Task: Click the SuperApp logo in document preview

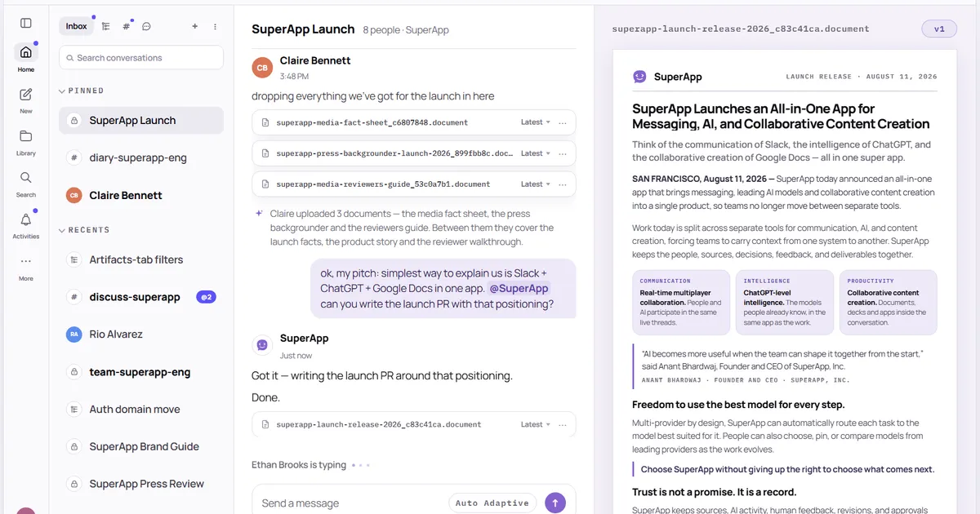Action: pyautogui.click(x=639, y=77)
